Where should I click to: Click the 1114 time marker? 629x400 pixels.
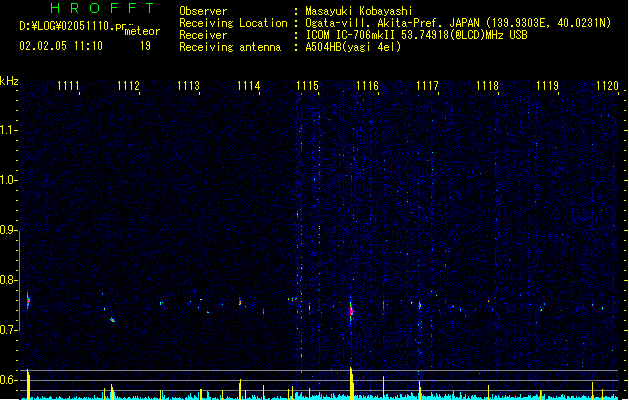tap(248, 86)
